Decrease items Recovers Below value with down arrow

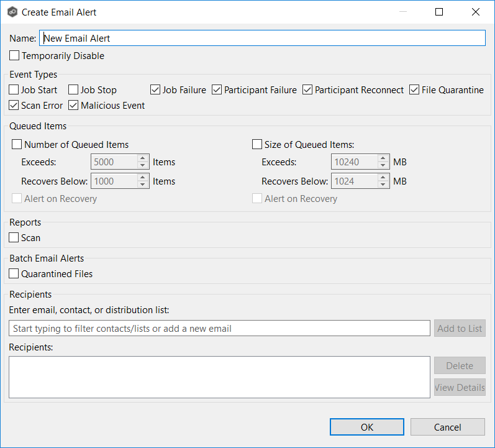(x=143, y=185)
